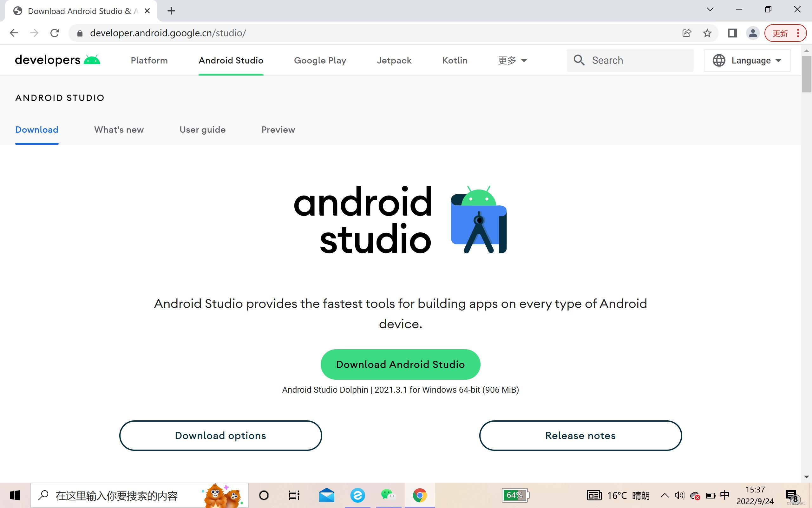
Task: Open the Language dropdown
Action: (747, 60)
